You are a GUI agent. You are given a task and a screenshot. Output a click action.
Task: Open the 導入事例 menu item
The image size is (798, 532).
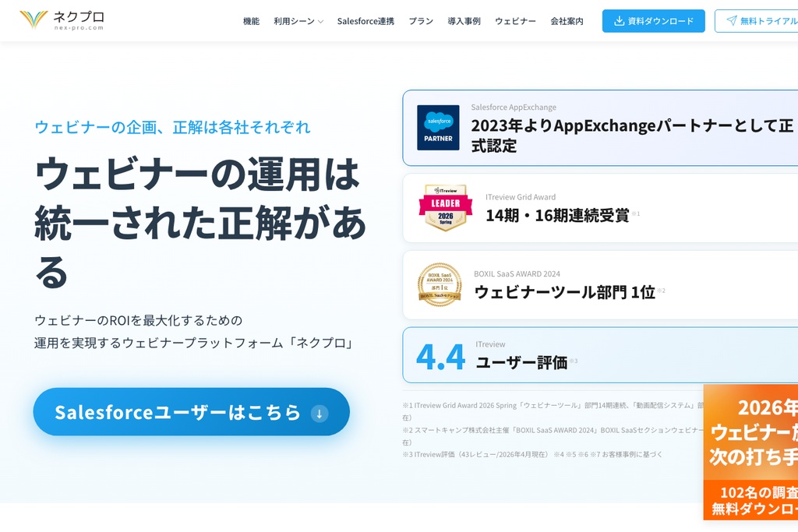coord(464,21)
